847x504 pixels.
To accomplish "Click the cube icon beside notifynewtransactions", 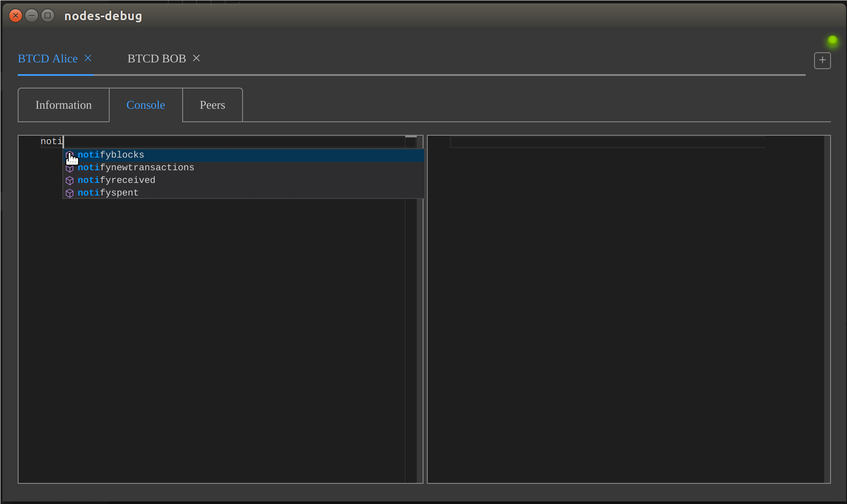I will [70, 168].
